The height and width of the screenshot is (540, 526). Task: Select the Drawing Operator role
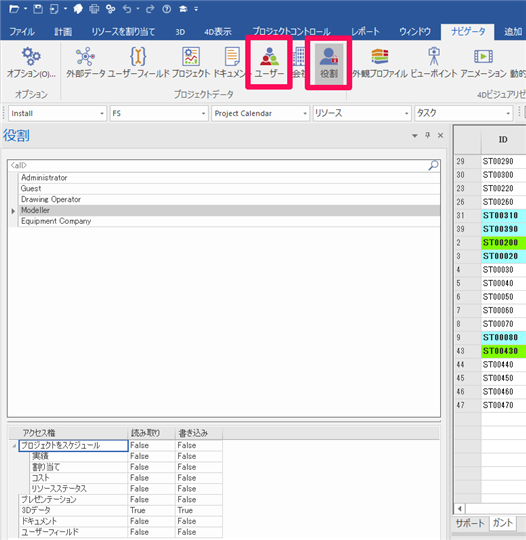coord(229,199)
